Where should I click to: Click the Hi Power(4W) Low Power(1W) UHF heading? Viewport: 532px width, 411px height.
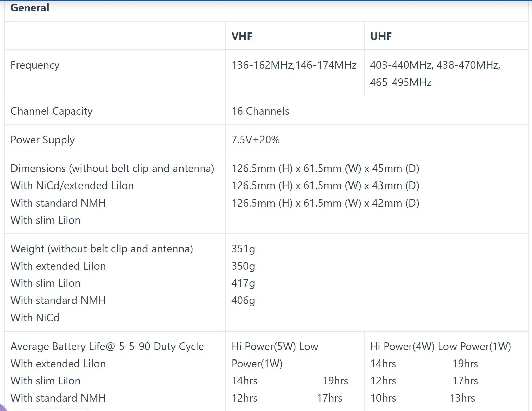440,346
